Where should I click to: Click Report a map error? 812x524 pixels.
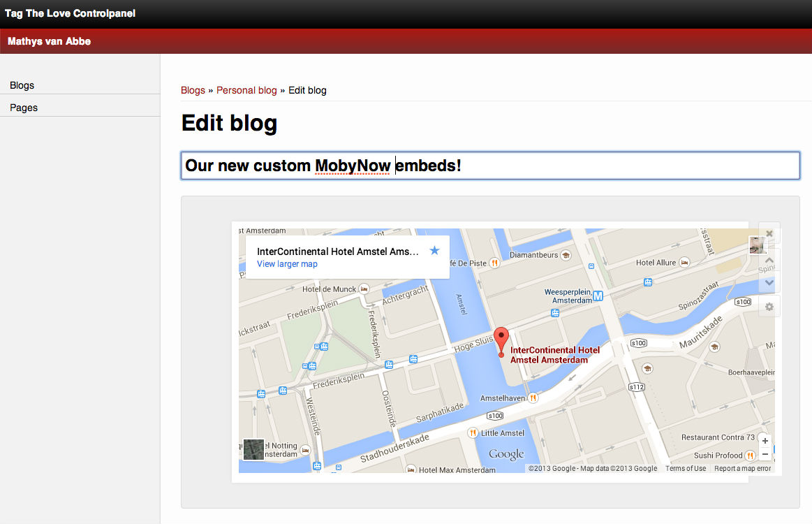point(742,468)
